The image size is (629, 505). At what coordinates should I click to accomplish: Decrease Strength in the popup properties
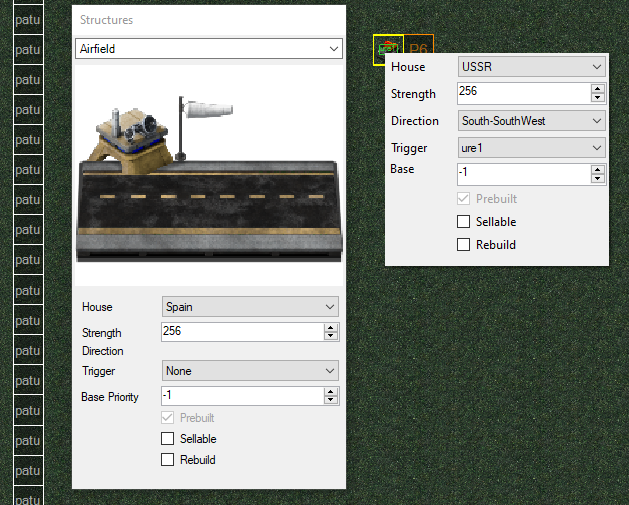tap(598, 97)
